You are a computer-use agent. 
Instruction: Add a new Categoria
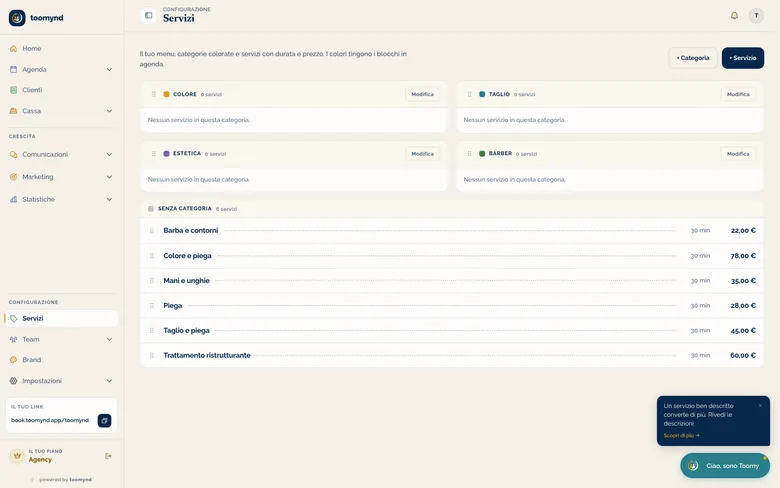[693, 58]
